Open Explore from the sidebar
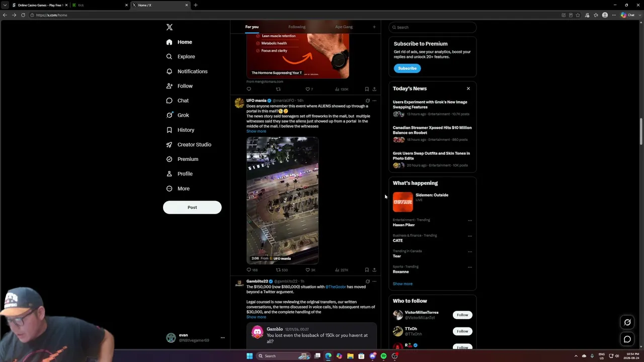This screenshot has height=362, width=644. tap(181, 57)
